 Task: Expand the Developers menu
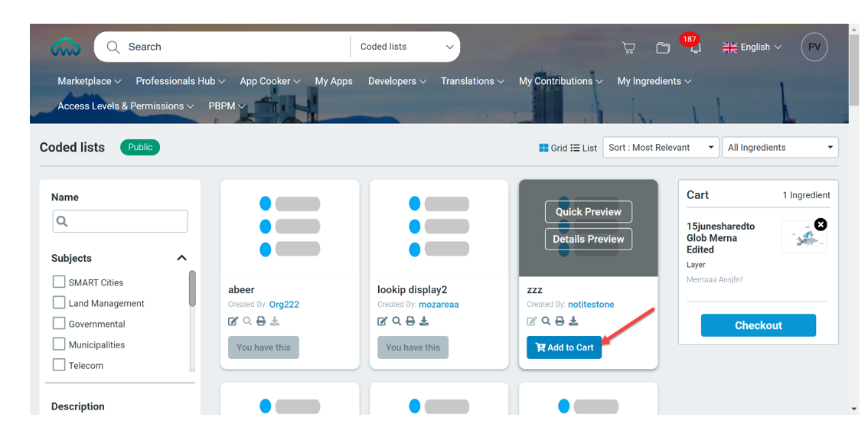(397, 81)
